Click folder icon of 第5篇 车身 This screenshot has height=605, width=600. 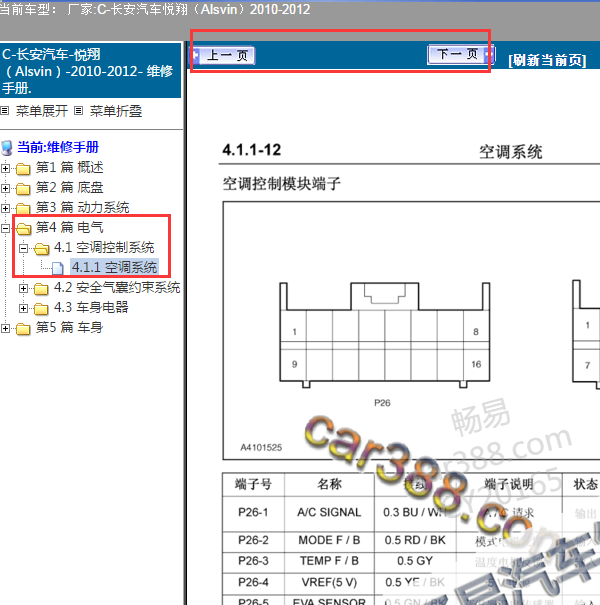23,329
